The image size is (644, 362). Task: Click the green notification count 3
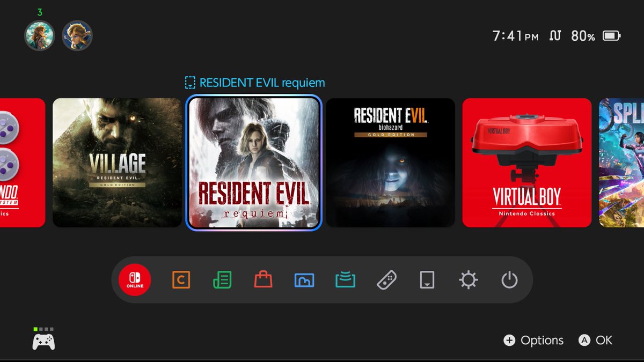(x=40, y=12)
